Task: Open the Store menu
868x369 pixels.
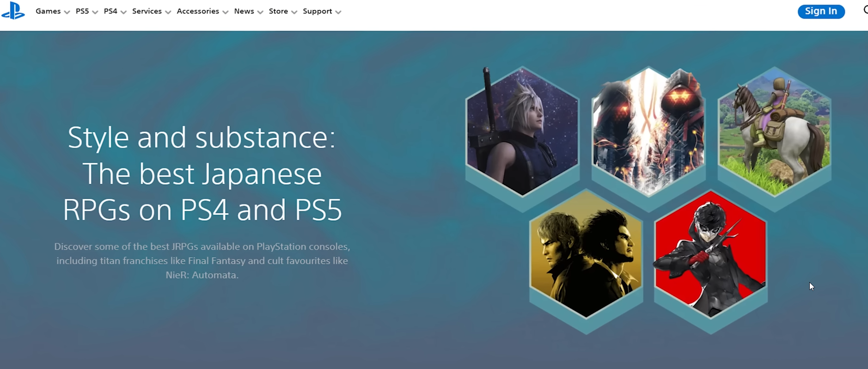Action: [278, 11]
